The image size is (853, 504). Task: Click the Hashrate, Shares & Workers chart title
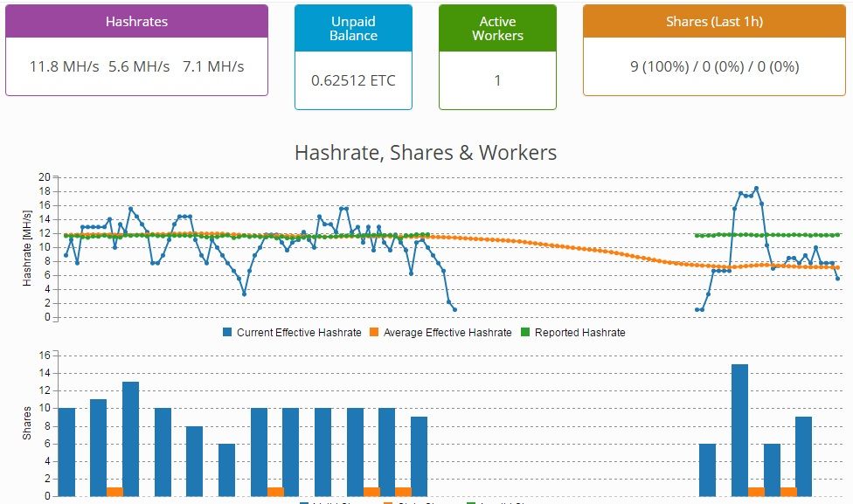(426, 153)
